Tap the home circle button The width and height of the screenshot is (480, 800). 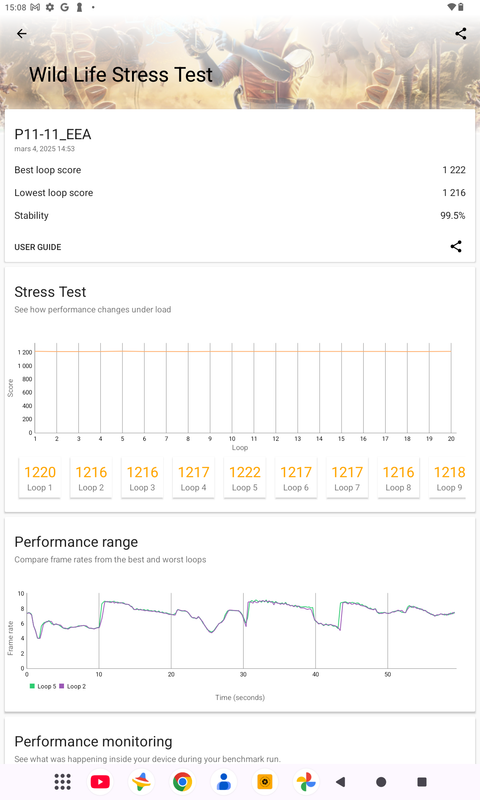[x=381, y=782]
